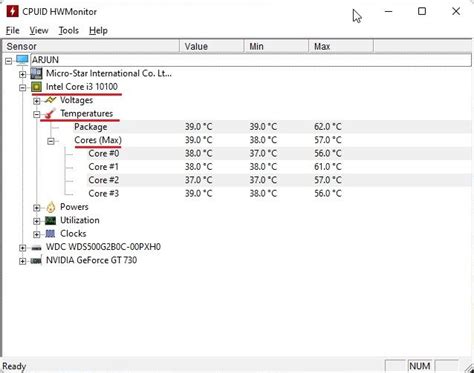Click the Ready status bar text

click(14, 366)
